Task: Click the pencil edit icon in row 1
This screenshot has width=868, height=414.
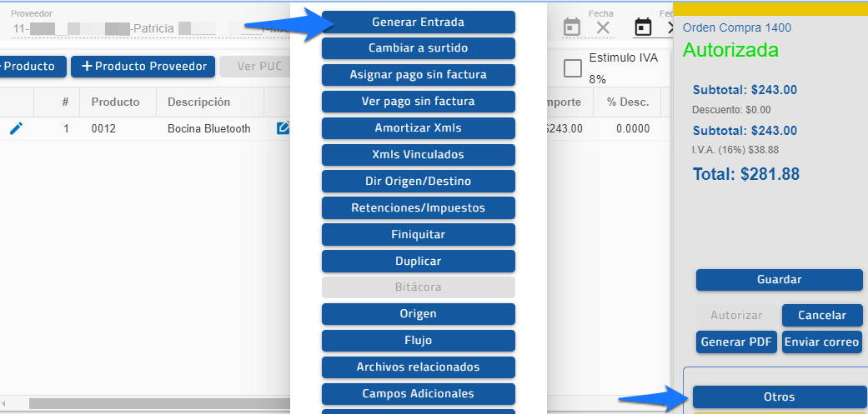Action: tap(16, 128)
